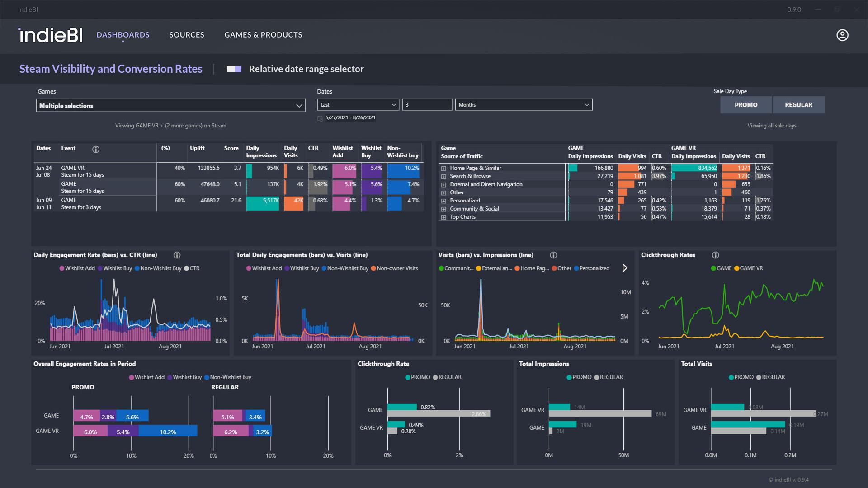Click REGULAR legend in Total Impressions chart
The width and height of the screenshot is (868, 488).
pyautogui.click(x=609, y=377)
